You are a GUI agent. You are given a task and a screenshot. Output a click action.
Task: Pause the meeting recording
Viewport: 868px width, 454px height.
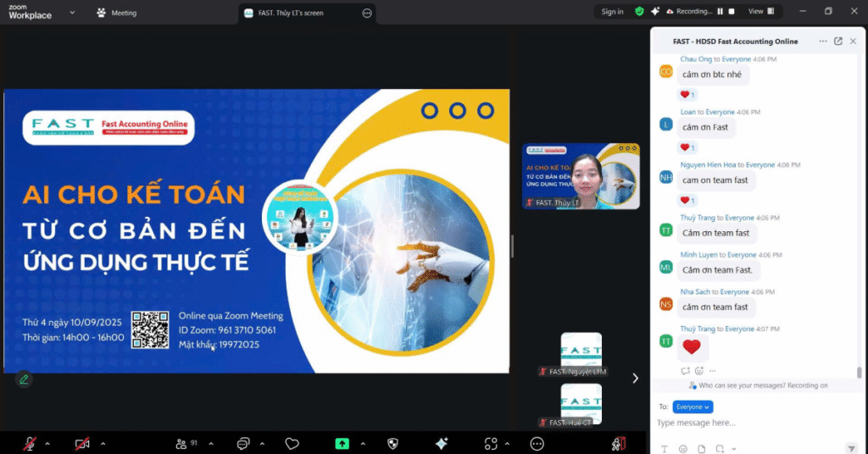721,12
